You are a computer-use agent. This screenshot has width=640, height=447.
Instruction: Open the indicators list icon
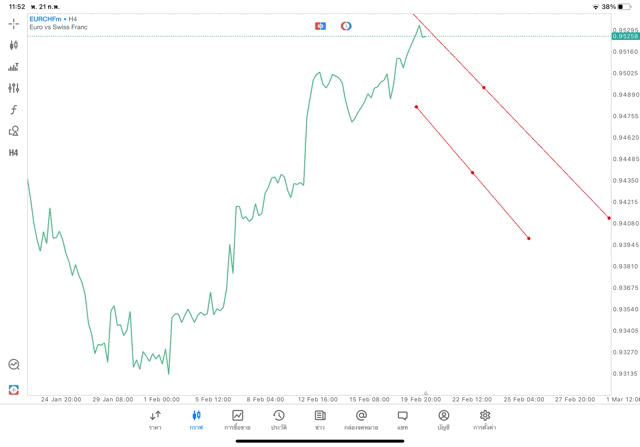[14, 67]
